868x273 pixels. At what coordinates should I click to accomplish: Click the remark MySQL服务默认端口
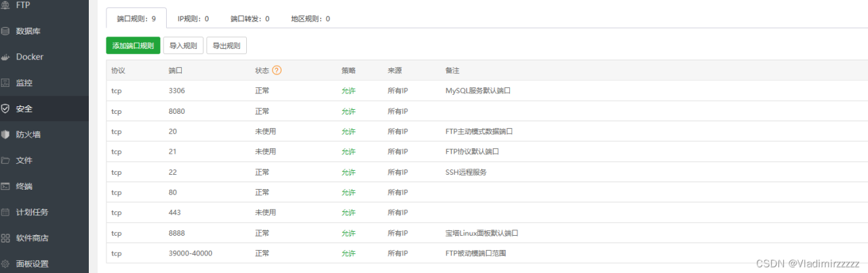pos(477,91)
